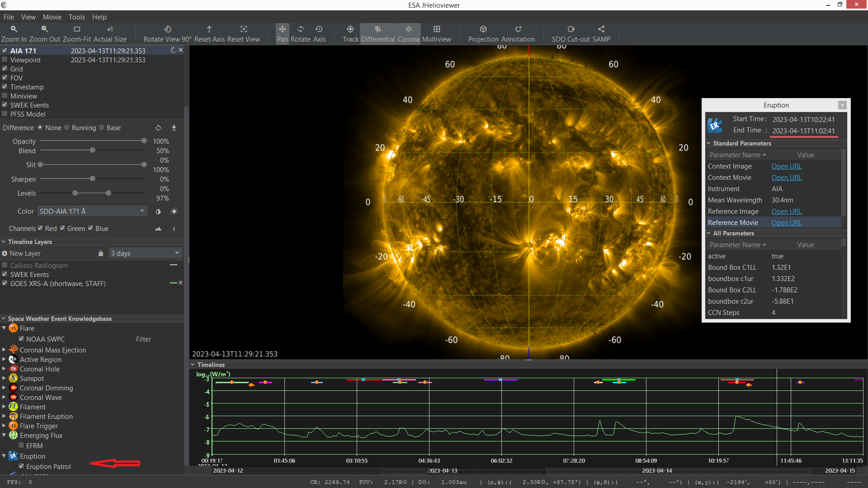Expand the Sunspot tree node
The width and height of the screenshot is (868, 488).
[4, 378]
